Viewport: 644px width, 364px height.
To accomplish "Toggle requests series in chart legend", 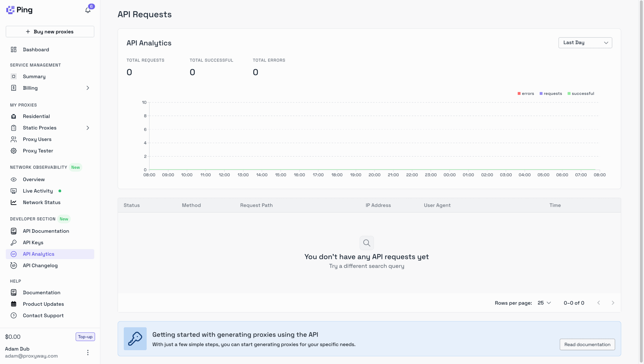I will pos(550,94).
